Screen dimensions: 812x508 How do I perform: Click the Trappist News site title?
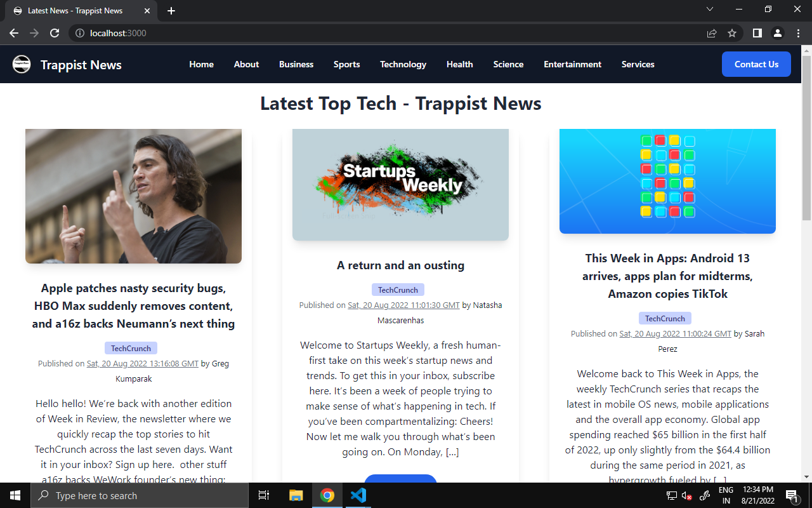81,65
